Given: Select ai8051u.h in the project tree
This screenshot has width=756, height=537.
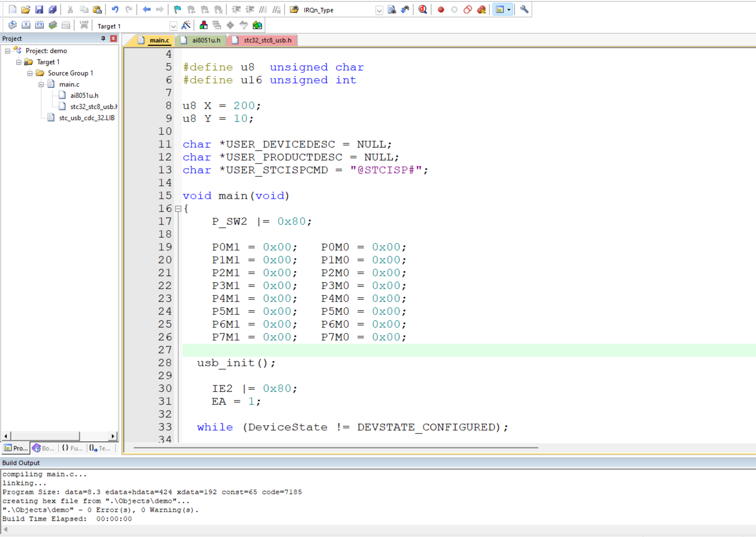Looking at the screenshot, I should (x=84, y=96).
